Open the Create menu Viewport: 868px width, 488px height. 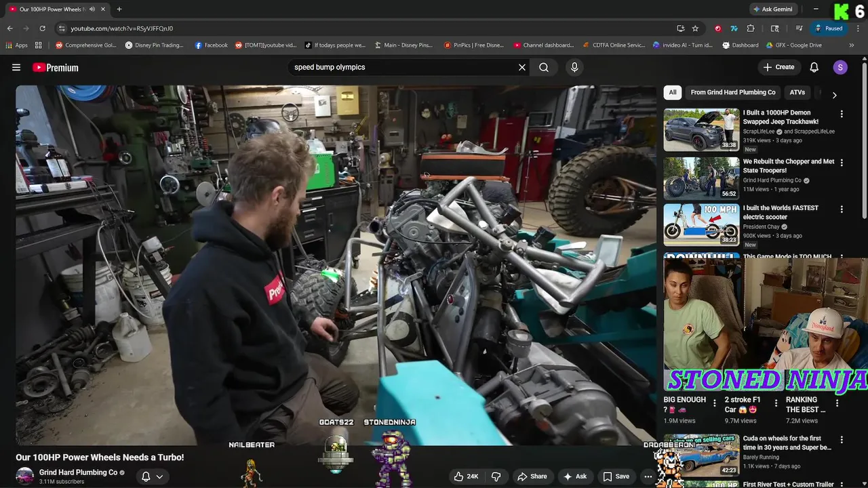point(778,67)
